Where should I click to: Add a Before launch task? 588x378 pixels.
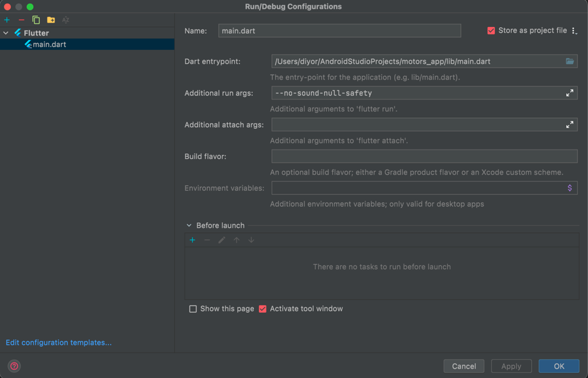pyautogui.click(x=193, y=240)
